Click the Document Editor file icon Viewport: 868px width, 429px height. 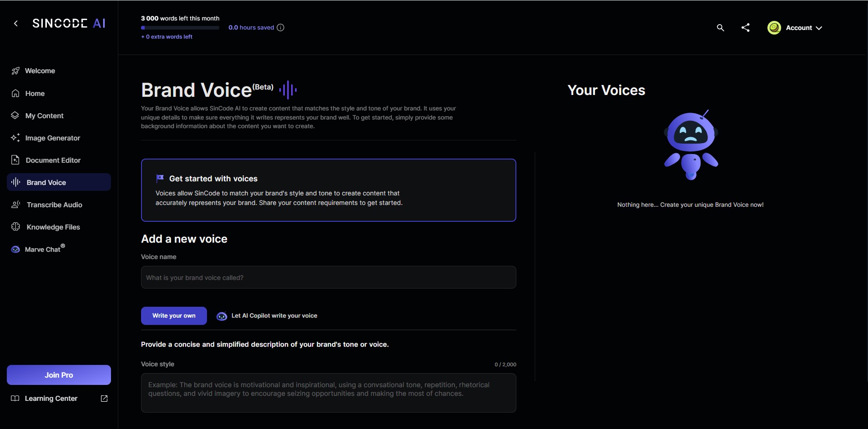(15, 160)
